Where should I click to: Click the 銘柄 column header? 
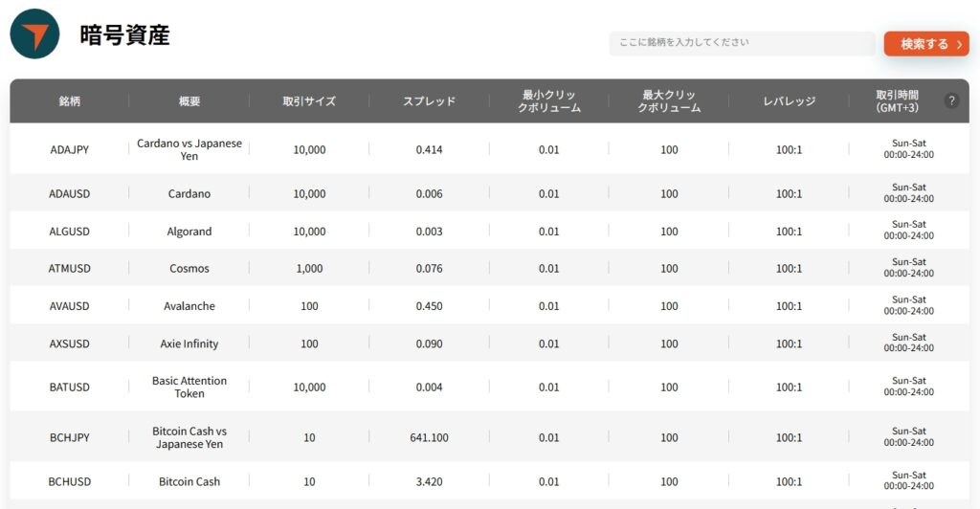69,101
